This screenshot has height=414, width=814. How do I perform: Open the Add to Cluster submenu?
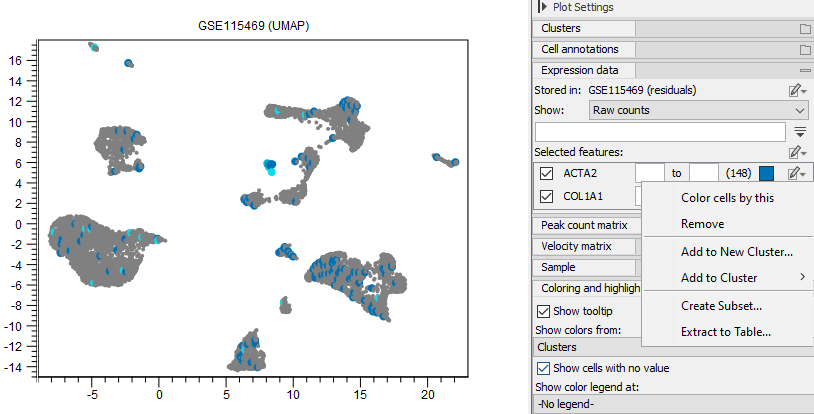click(727, 278)
